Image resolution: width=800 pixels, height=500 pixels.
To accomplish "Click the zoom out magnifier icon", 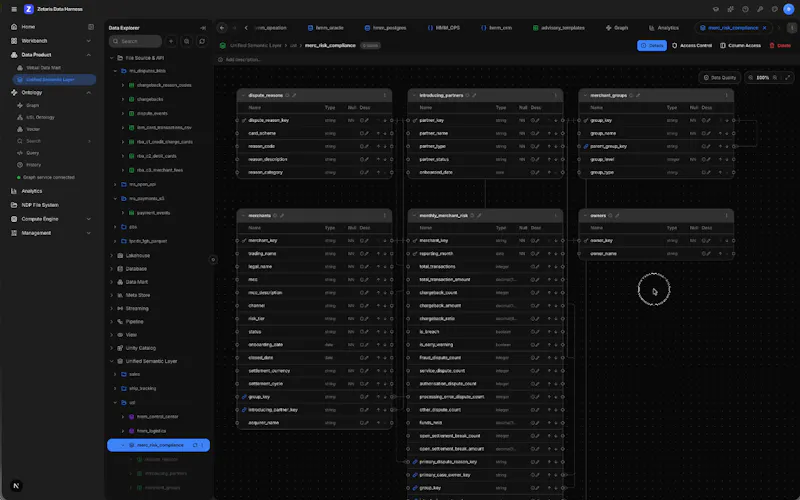I will 751,78.
